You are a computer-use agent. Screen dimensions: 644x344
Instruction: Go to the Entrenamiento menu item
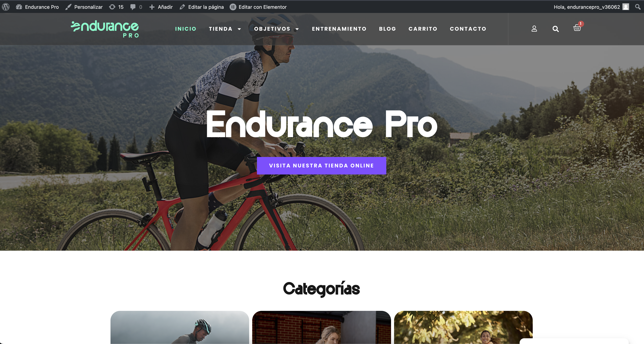[339, 29]
